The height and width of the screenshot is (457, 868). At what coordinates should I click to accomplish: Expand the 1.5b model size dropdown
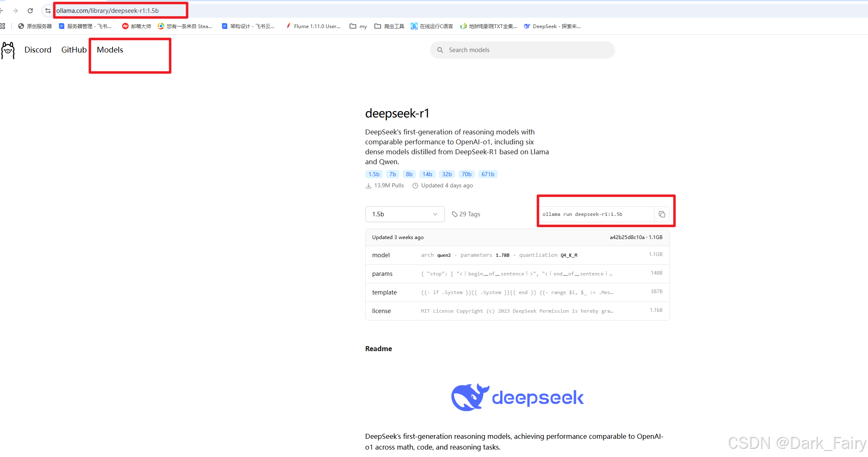[x=405, y=214]
